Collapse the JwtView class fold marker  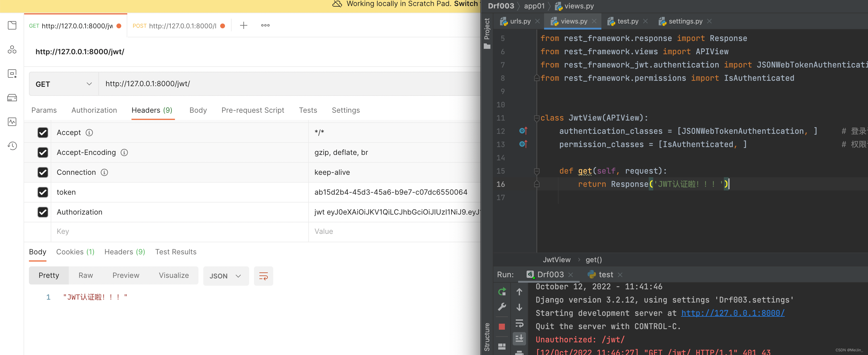click(x=537, y=118)
